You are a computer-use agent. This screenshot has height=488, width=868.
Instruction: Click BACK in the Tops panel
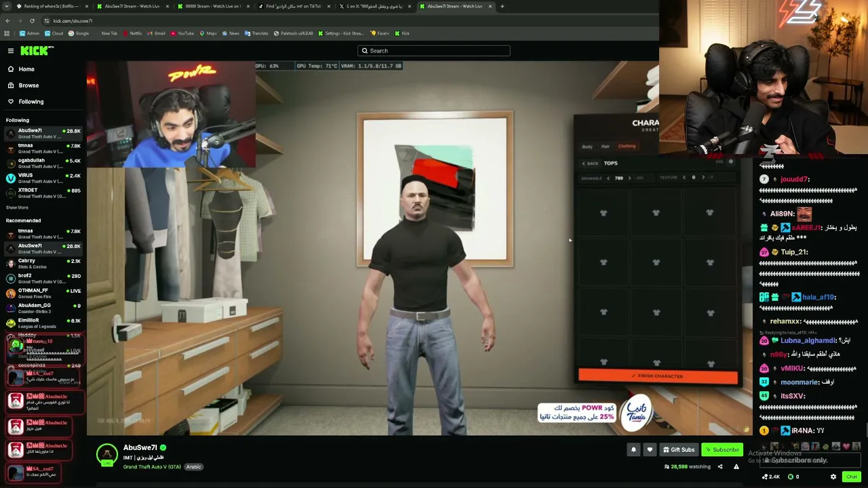point(591,163)
